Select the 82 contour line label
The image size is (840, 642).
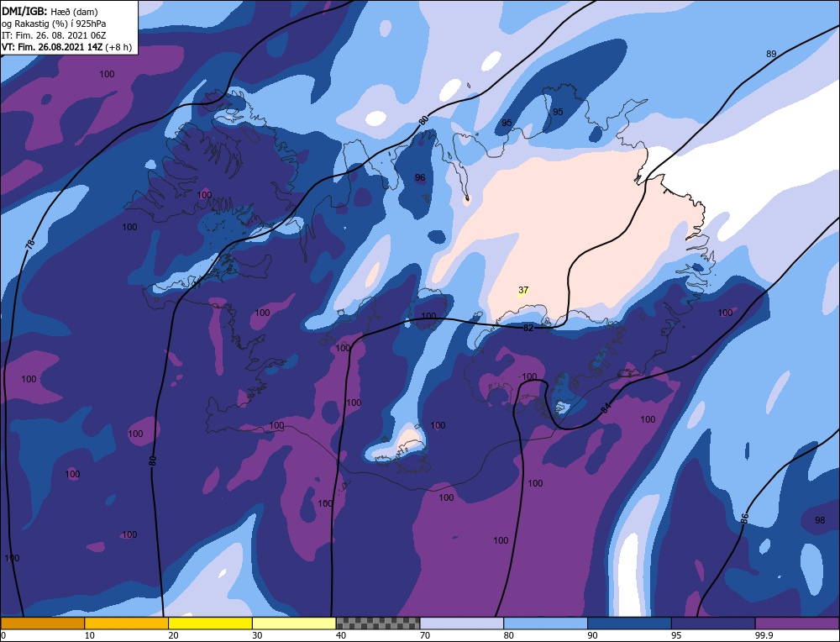(x=528, y=328)
